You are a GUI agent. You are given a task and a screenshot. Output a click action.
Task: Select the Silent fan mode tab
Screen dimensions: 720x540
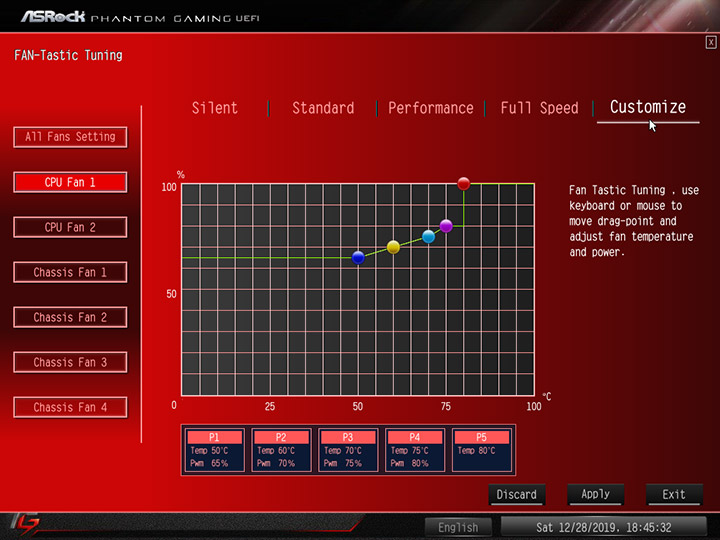pyautogui.click(x=214, y=108)
